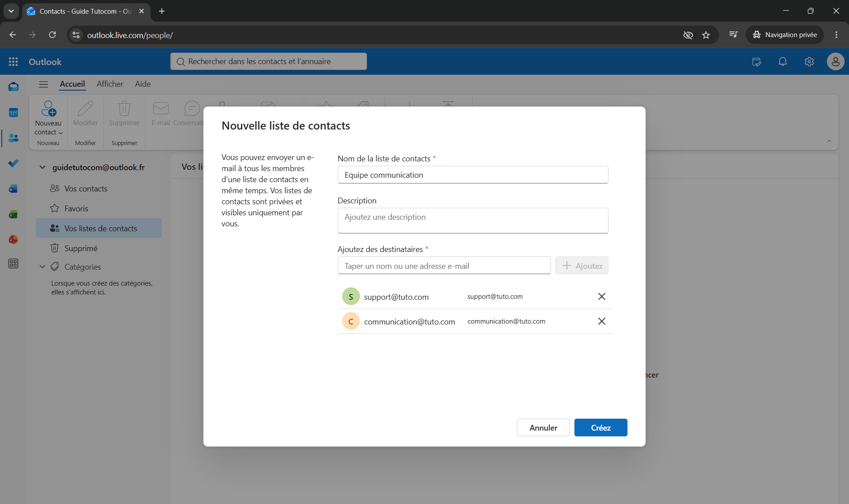The image size is (849, 504).
Task: Click the Modifier pencil icon
Action: 85,108
